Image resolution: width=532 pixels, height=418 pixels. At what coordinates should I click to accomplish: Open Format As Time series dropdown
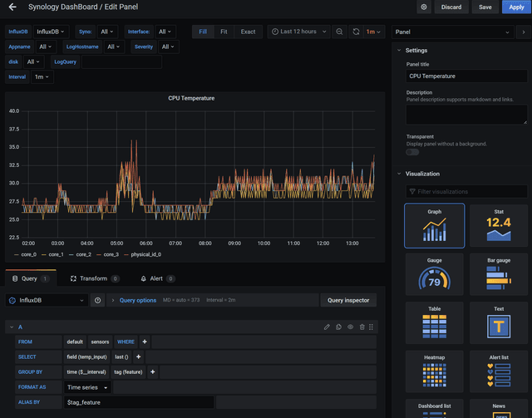[x=87, y=387]
